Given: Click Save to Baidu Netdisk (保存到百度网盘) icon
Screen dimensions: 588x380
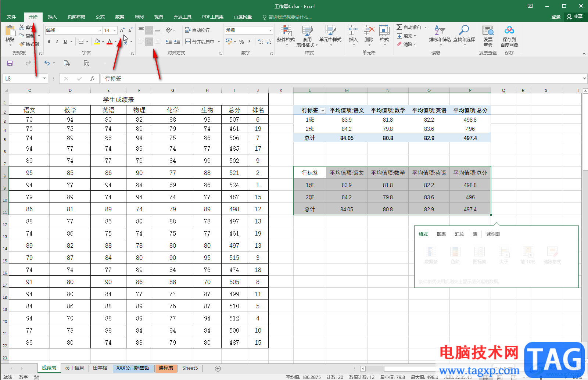Looking at the screenshot, I should [x=509, y=30].
